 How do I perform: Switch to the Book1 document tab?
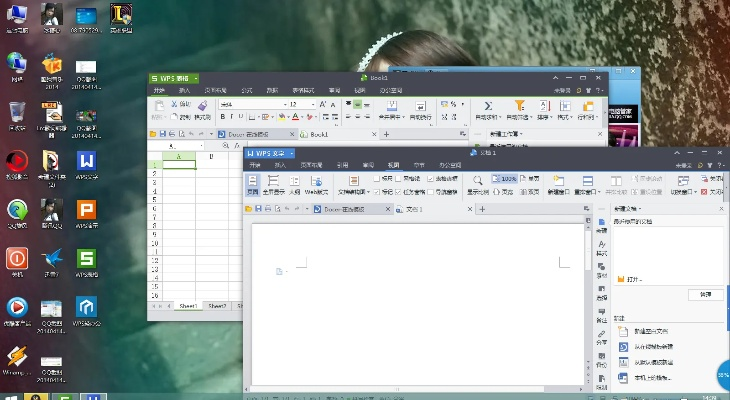[338, 134]
